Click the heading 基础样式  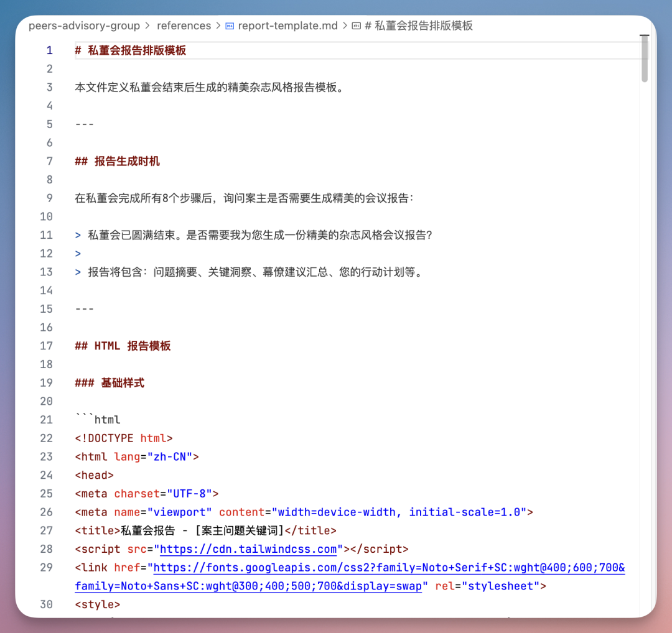pos(110,382)
